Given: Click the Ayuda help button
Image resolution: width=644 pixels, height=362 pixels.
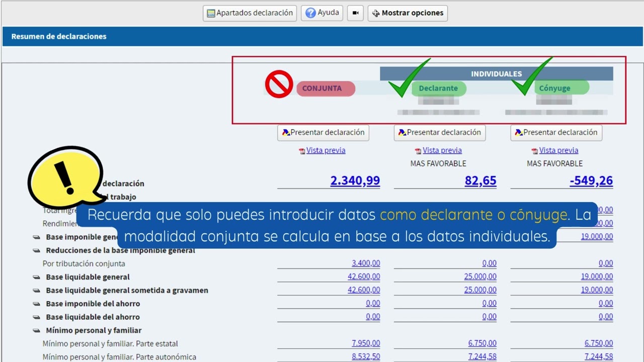Looking at the screenshot, I should tap(322, 13).
